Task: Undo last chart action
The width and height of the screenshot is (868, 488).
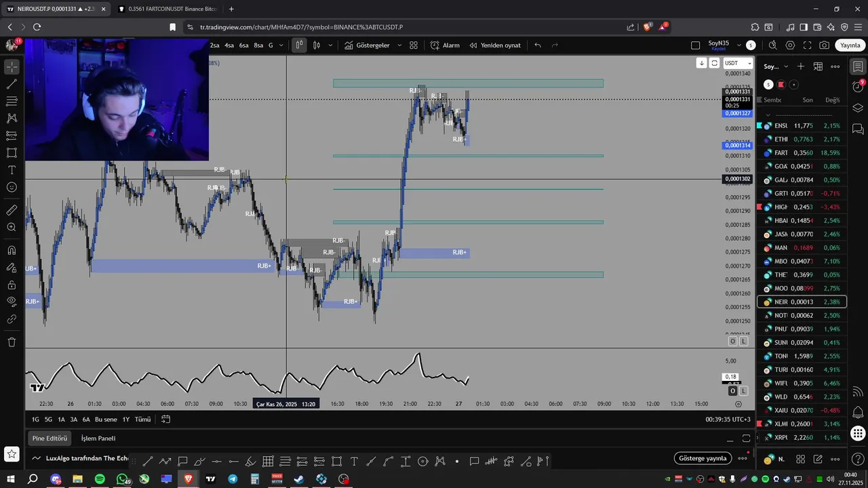Action: click(538, 45)
